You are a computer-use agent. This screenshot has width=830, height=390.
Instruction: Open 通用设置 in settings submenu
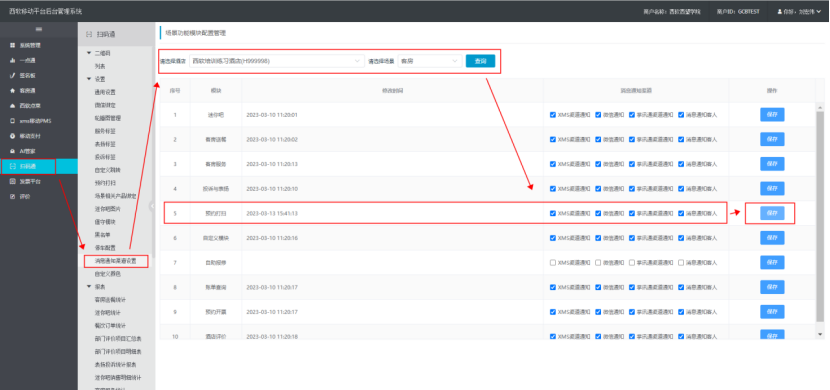105,92
